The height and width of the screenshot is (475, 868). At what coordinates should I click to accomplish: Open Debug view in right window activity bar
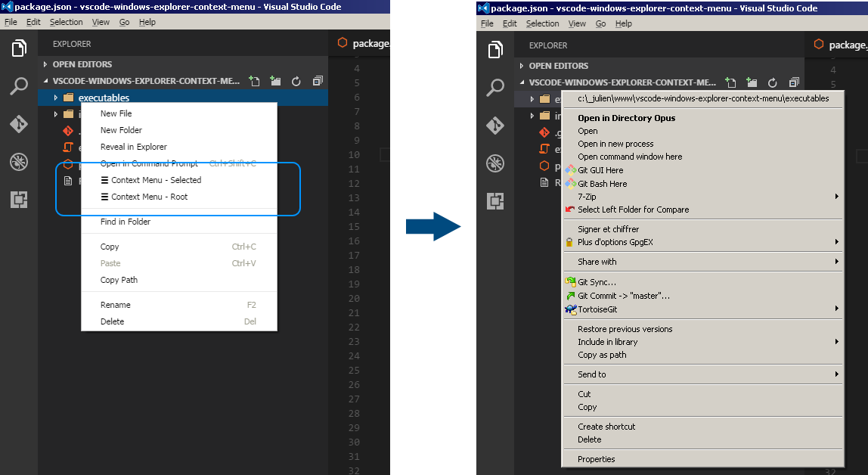(495, 163)
